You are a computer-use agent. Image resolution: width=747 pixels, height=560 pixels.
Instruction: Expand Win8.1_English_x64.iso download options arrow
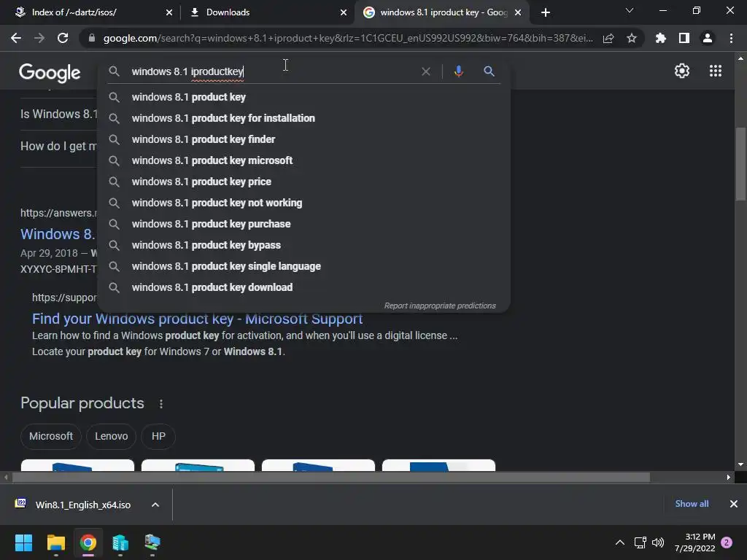point(155,505)
